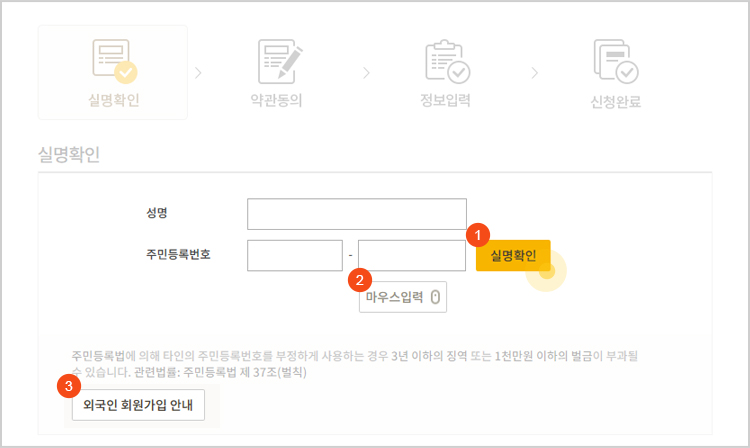Screen dimensions: 750x448
Task: Click the orange number 3 badge
Action: coord(68,384)
